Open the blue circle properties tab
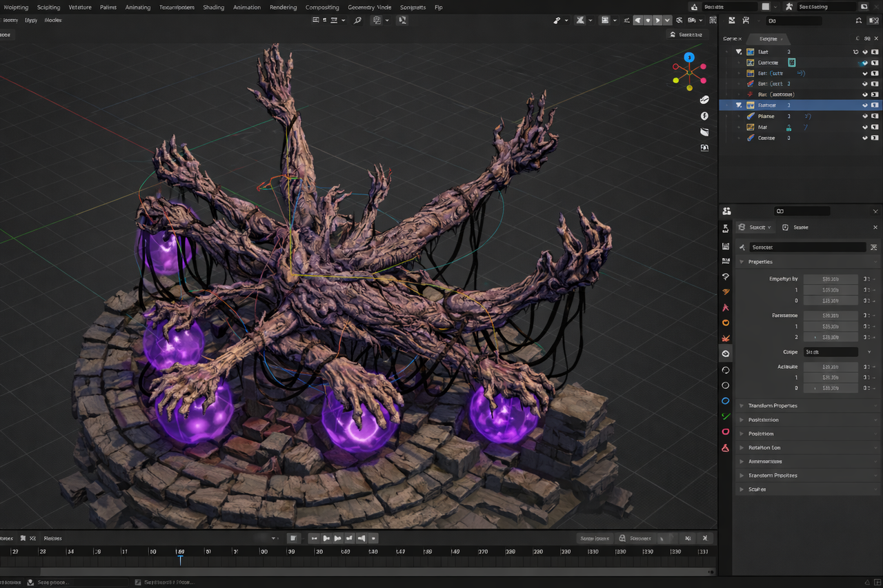Viewport: 883px width, 588px height. (x=726, y=401)
